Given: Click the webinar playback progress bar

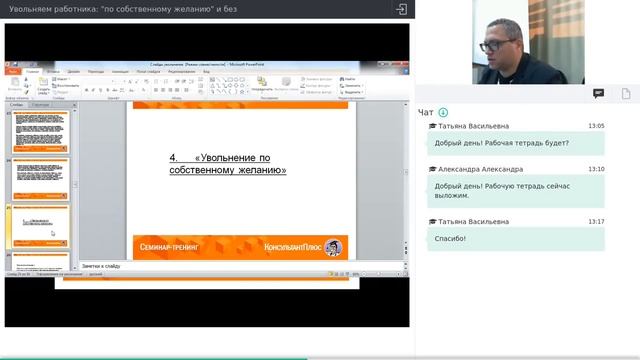Looking at the screenshot, I should tap(320, 358).
